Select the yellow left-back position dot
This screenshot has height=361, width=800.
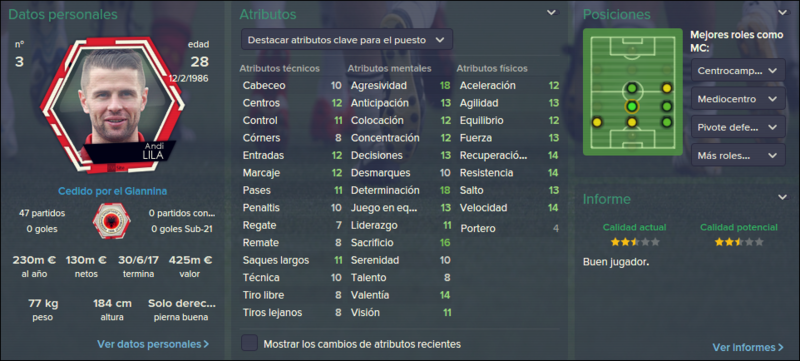tap(596, 122)
